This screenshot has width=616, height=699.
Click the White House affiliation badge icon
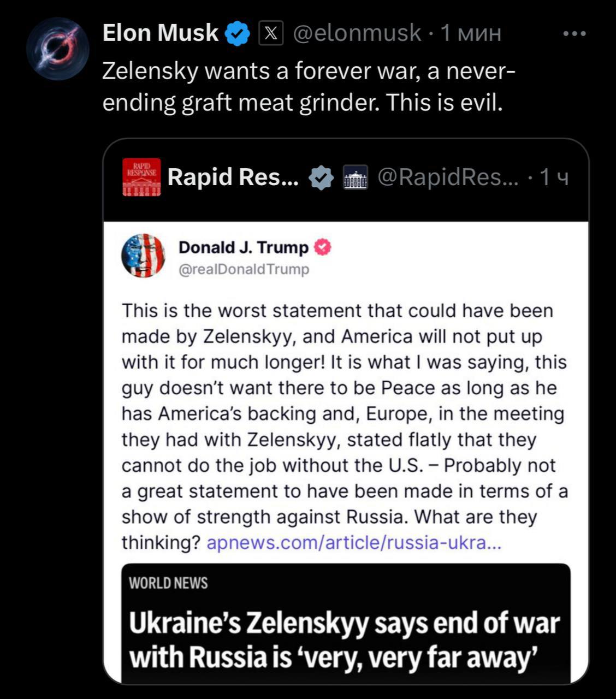click(356, 177)
